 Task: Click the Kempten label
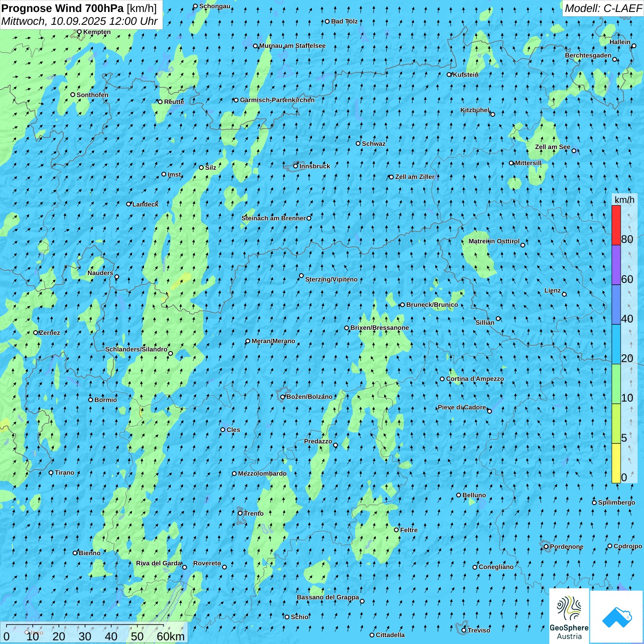97,32
